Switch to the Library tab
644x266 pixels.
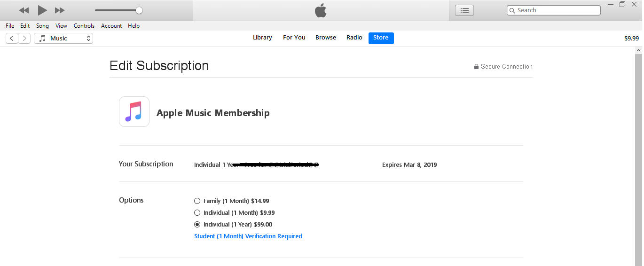coord(262,38)
